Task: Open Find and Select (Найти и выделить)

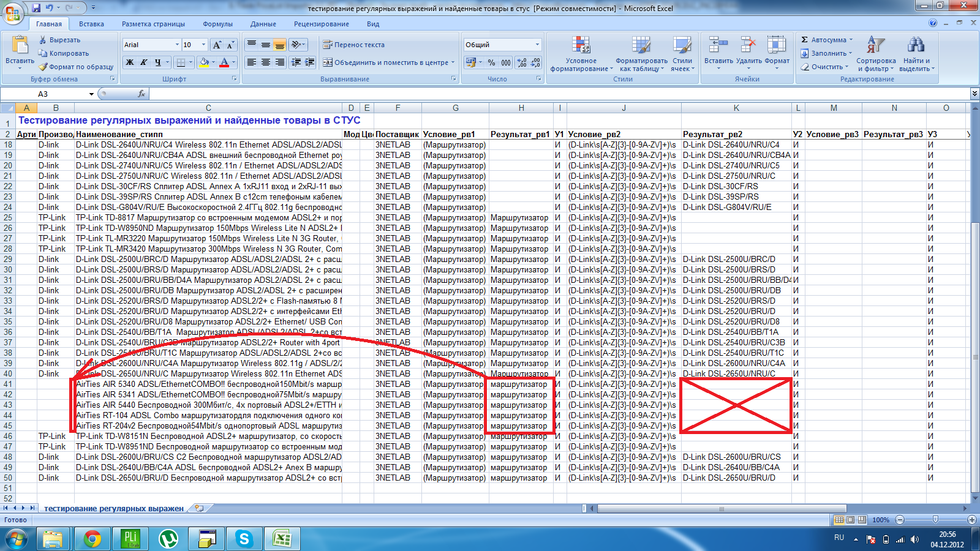Action: (917, 54)
